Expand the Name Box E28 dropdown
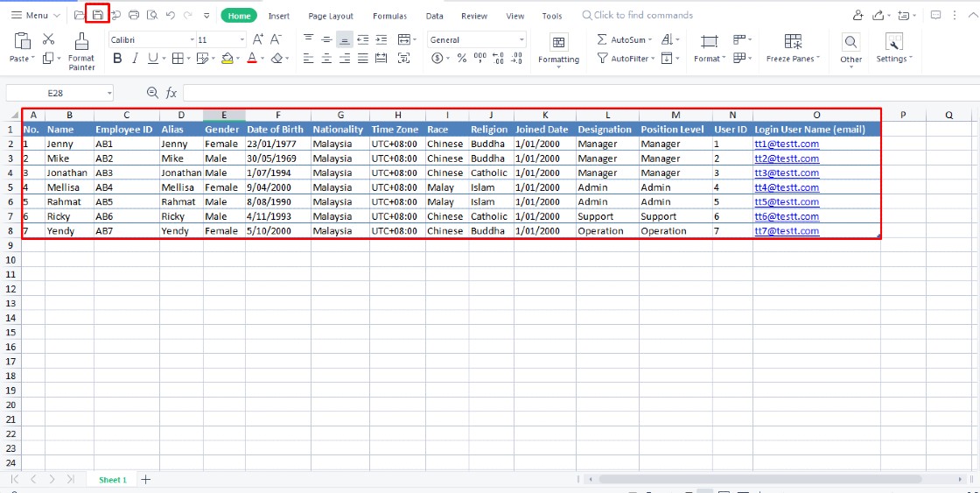The height and width of the screenshot is (493, 980). pos(109,93)
